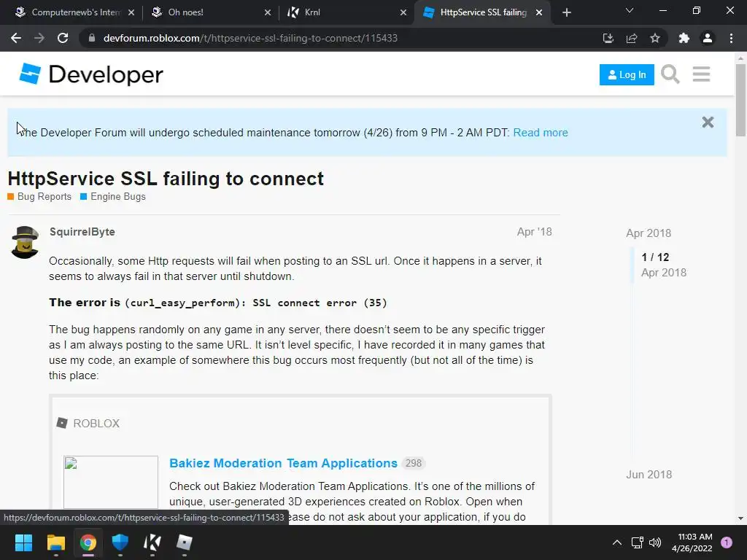This screenshot has height=560, width=747.
Task: Open the Chrome extensions puzzle icon
Action: (684, 38)
